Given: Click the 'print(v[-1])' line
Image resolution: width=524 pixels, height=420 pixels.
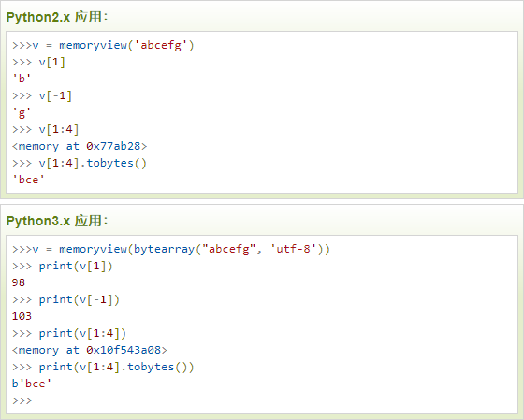Looking at the screenshot, I should [65, 299].
